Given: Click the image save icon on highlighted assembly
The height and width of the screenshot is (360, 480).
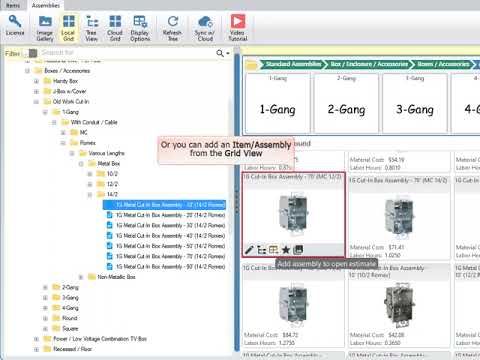Looking at the screenshot, I should [298, 250].
